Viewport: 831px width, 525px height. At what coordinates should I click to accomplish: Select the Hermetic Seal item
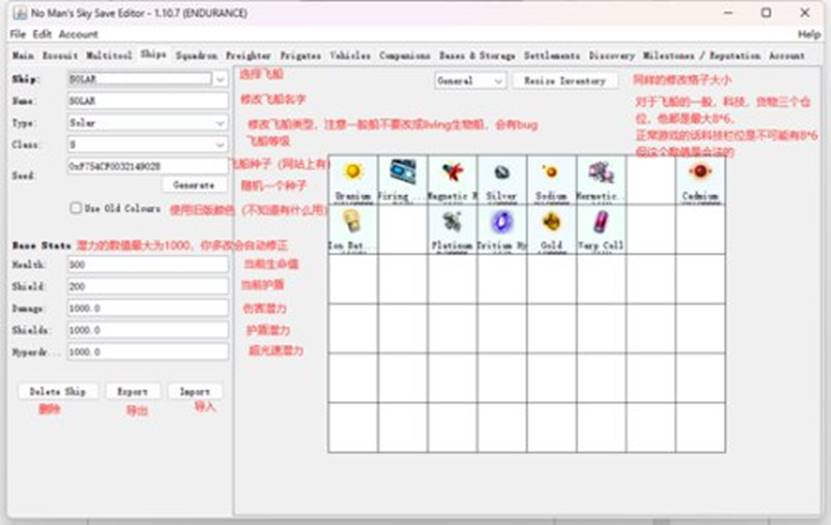click(601, 180)
